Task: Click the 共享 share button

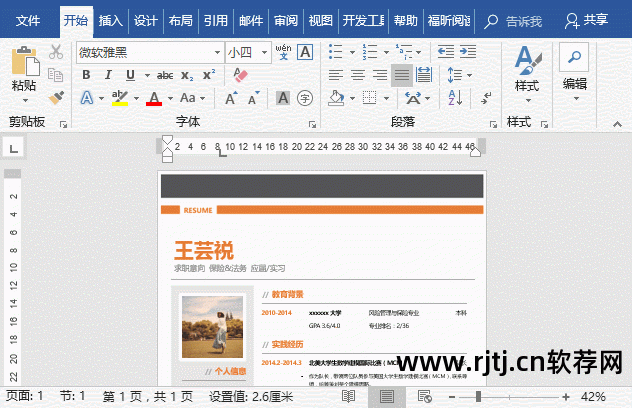Action: coord(587,20)
